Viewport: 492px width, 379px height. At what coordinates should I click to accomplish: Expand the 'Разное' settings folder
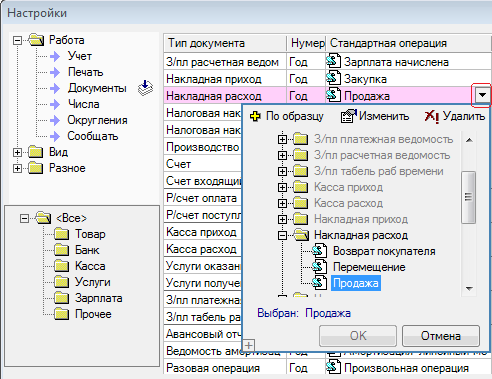(x=17, y=168)
